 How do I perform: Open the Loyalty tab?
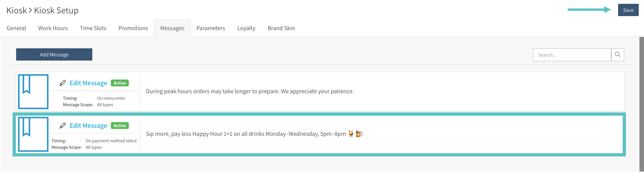(x=246, y=28)
